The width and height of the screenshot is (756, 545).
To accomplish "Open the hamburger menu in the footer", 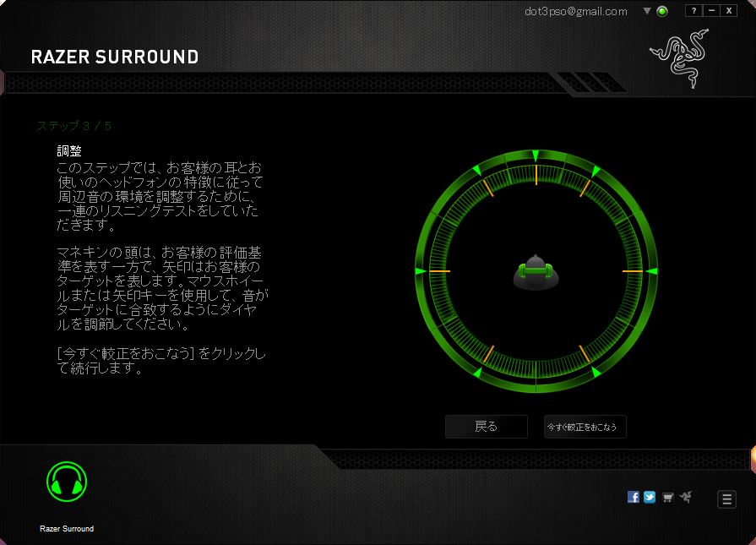I will coord(727,499).
